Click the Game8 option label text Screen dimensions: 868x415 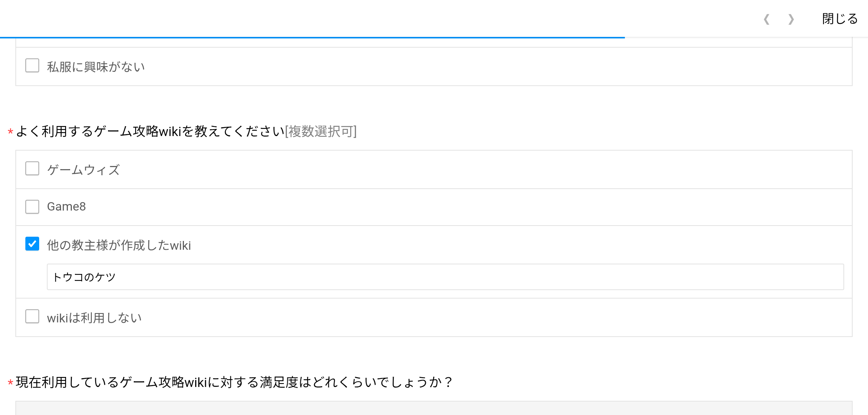click(66, 207)
